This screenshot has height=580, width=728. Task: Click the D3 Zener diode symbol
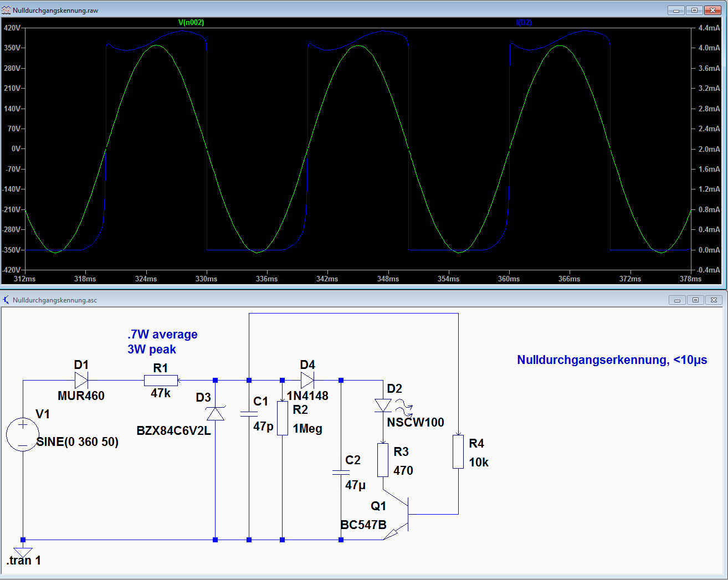(x=215, y=413)
